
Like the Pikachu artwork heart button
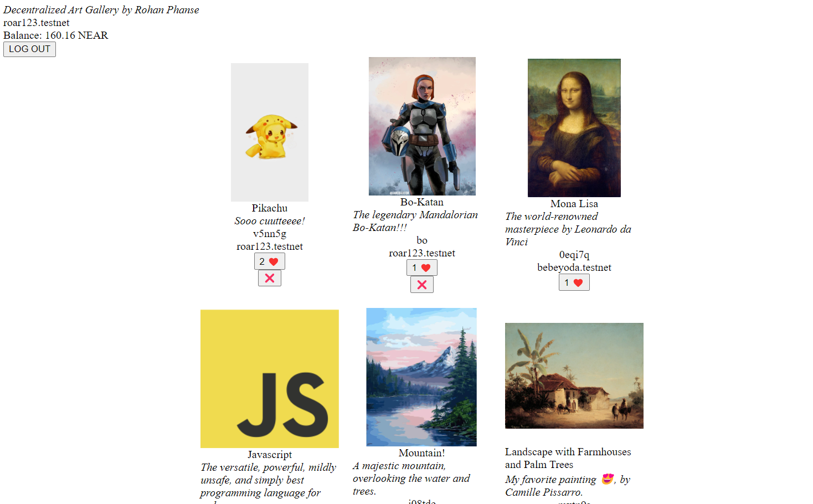pos(269,261)
